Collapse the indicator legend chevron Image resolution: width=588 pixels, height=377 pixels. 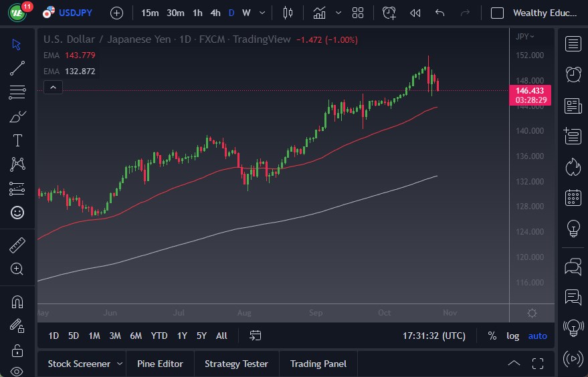(53, 87)
